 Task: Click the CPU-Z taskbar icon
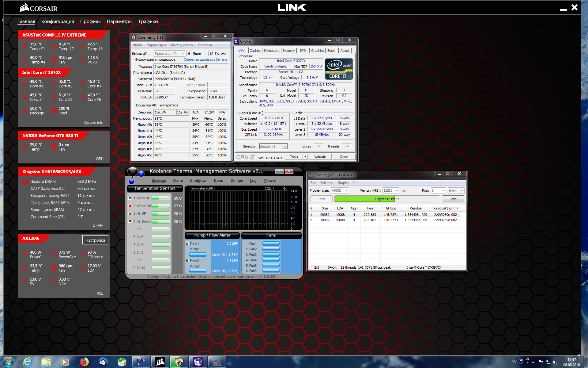pos(198,362)
